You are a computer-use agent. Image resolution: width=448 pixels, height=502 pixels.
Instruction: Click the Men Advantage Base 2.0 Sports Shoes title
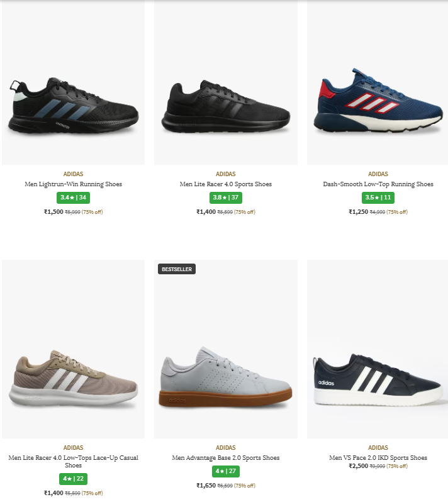(226, 458)
